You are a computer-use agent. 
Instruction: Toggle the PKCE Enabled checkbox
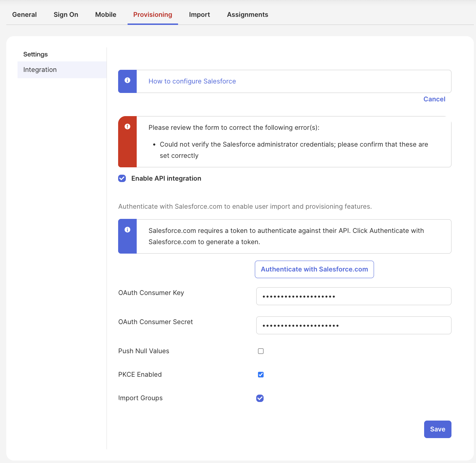coord(261,375)
